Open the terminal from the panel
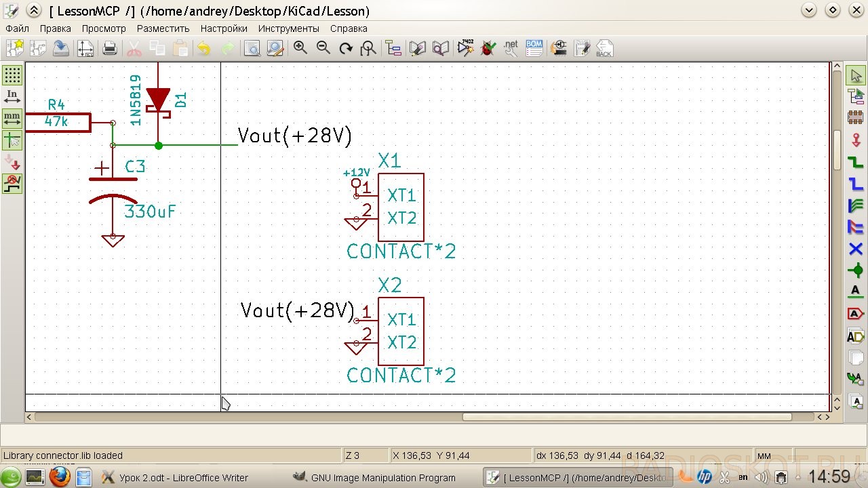 pos(35,477)
